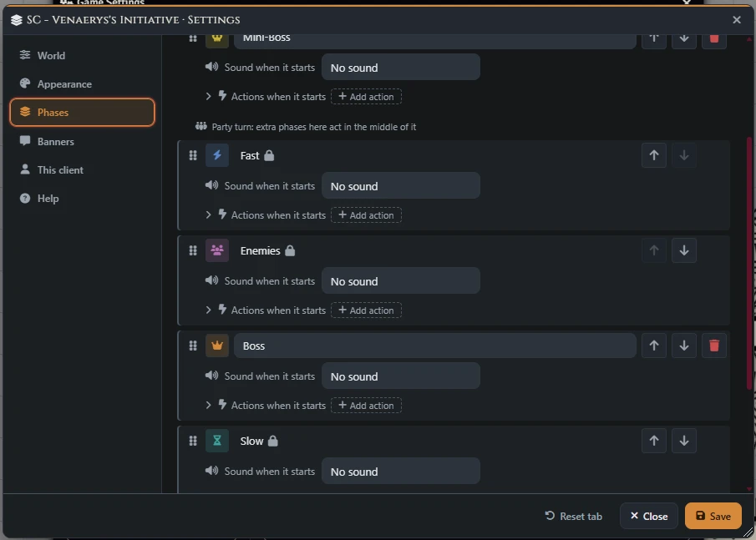756x540 pixels.
Task: Add action to Boss phase
Action: pos(366,405)
